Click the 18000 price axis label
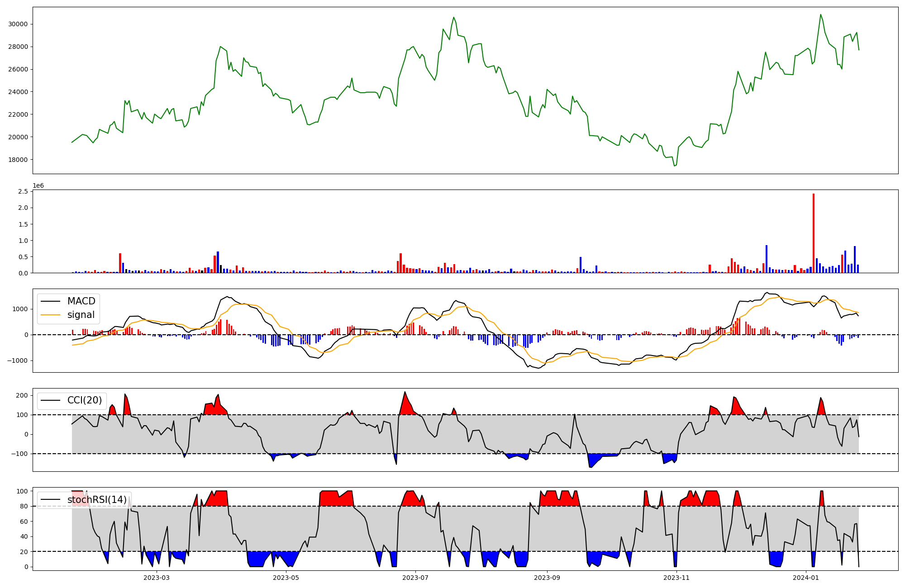 click(18, 160)
